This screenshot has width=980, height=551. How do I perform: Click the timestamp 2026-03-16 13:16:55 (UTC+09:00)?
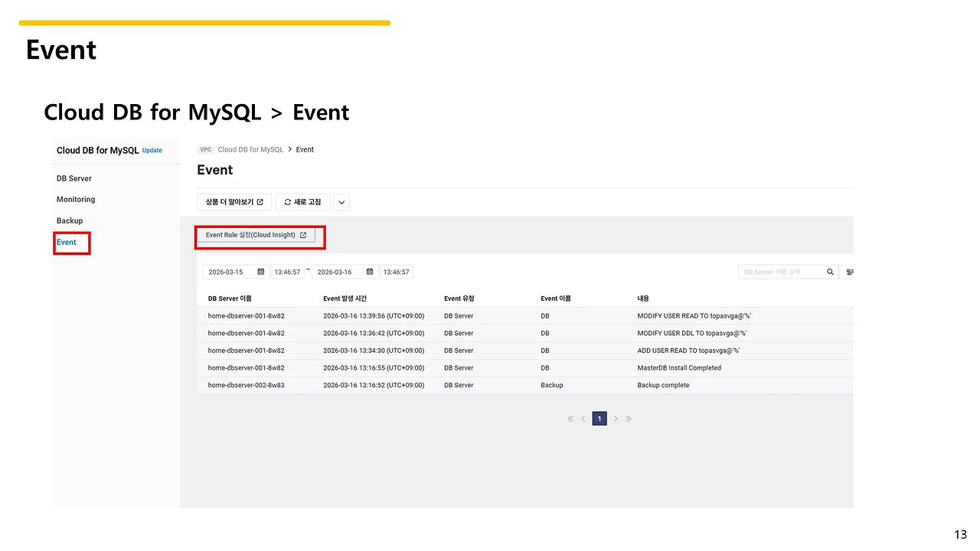374,368
